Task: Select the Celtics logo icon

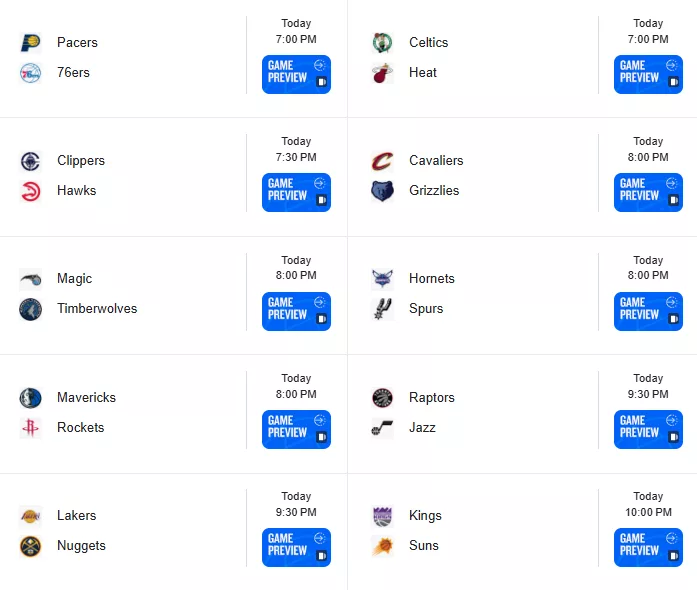Action: point(382,43)
